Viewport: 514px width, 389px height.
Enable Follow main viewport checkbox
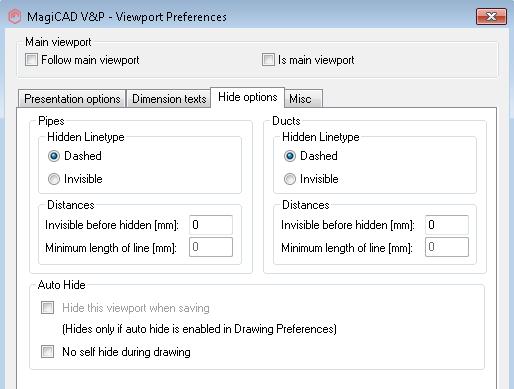pyautogui.click(x=32, y=60)
